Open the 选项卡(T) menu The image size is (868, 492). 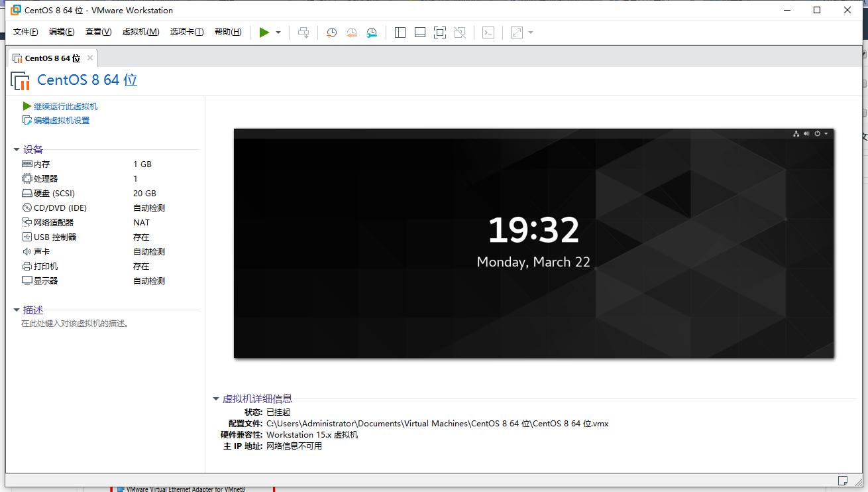pyautogui.click(x=187, y=32)
